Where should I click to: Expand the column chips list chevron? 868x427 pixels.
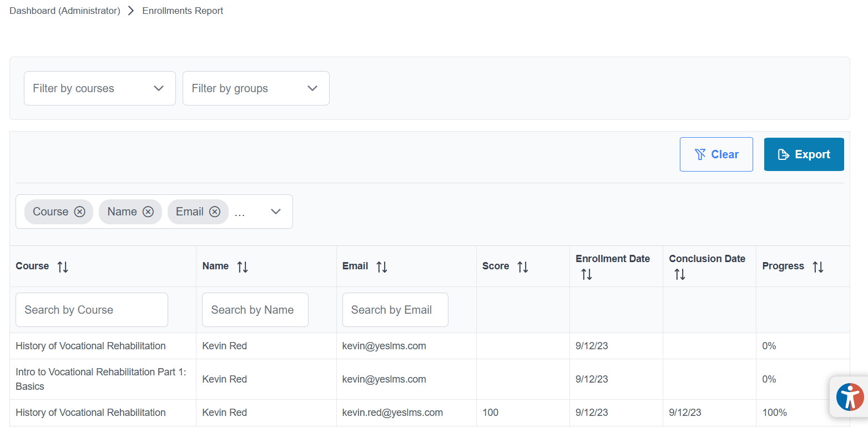[275, 212]
